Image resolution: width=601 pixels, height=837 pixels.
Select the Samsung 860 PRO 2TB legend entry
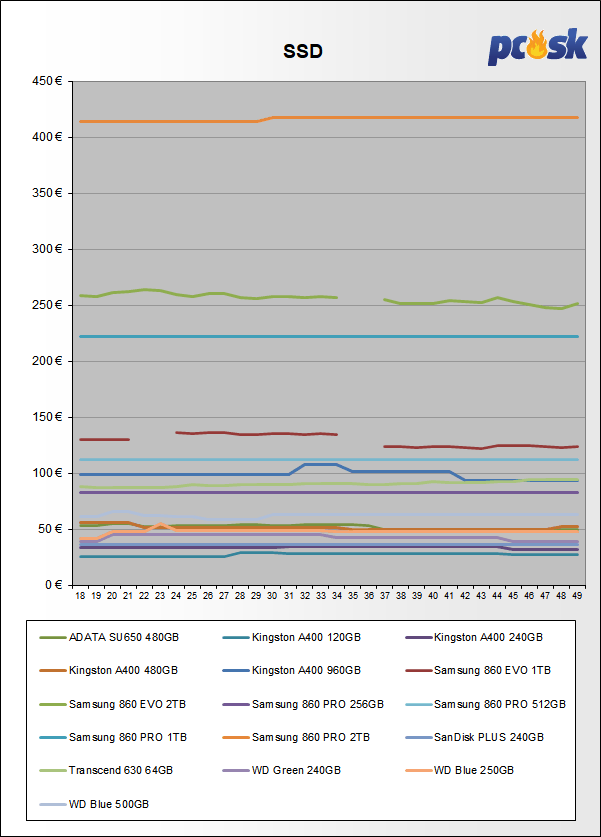(x=296, y=738)
